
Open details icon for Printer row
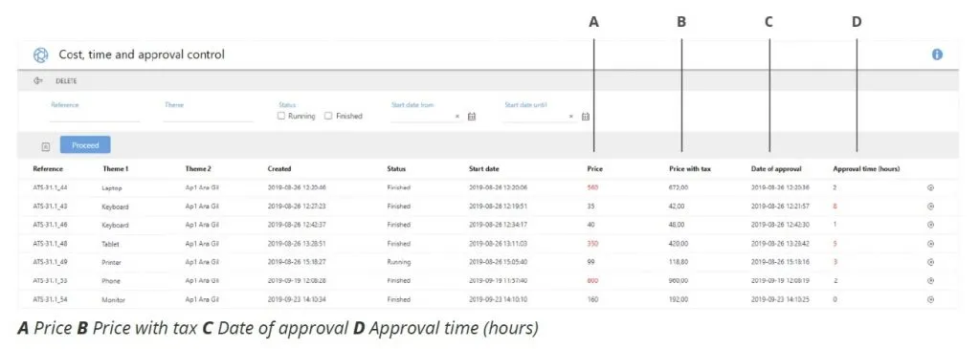click(930, 262)
